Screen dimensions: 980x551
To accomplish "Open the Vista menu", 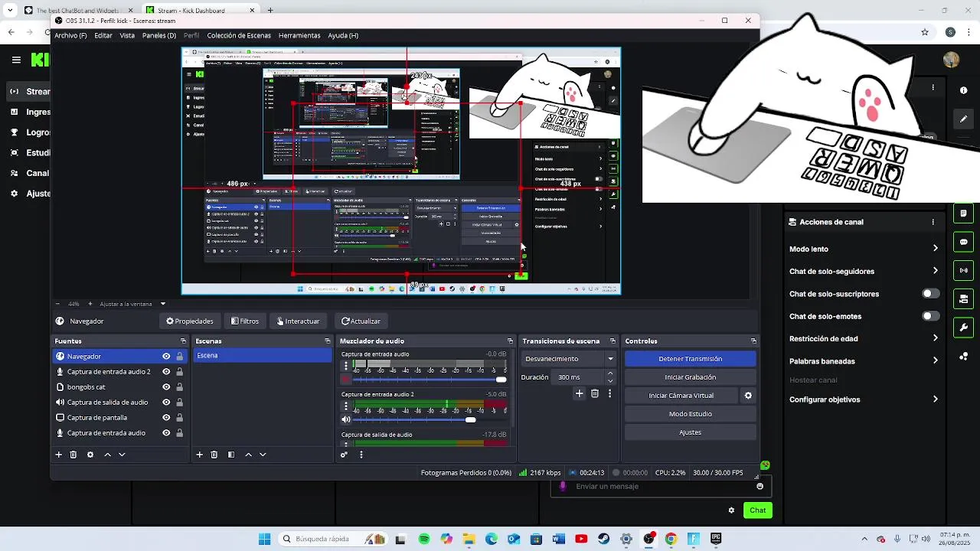I will (127, 35).
